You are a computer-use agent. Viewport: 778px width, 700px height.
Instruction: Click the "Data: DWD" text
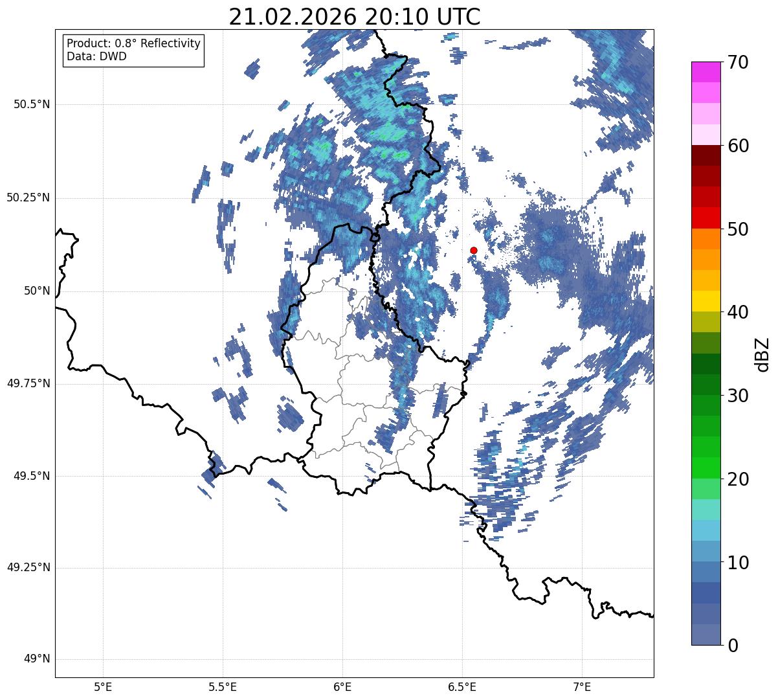click(x=96, y=56)
